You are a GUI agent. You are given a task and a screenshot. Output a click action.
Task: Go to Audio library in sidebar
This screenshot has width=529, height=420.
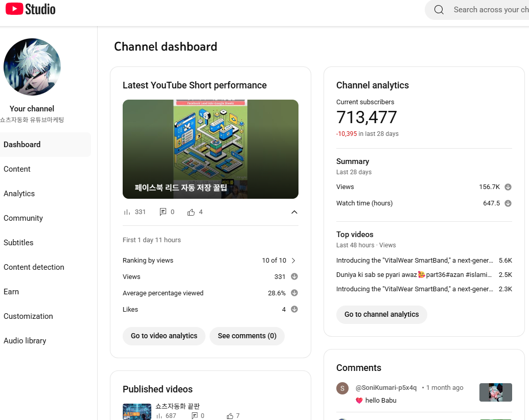click(25, 341)
